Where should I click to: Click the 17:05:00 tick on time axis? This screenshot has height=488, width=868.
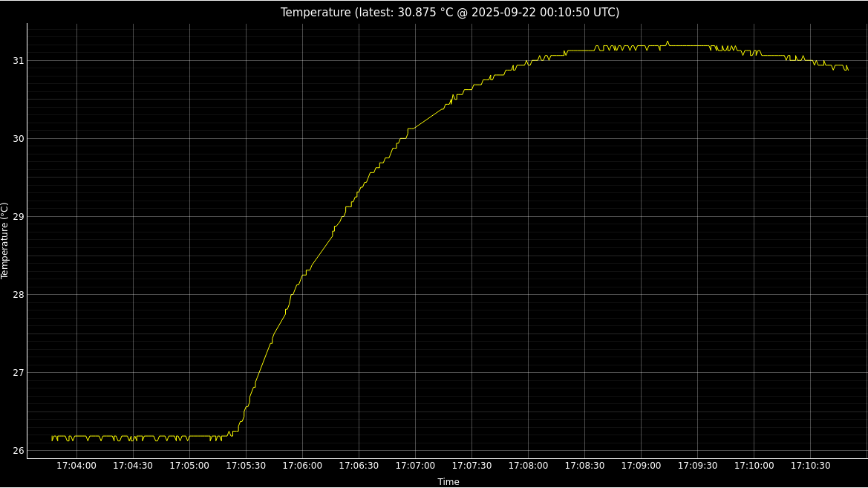(x=189, y=466)
